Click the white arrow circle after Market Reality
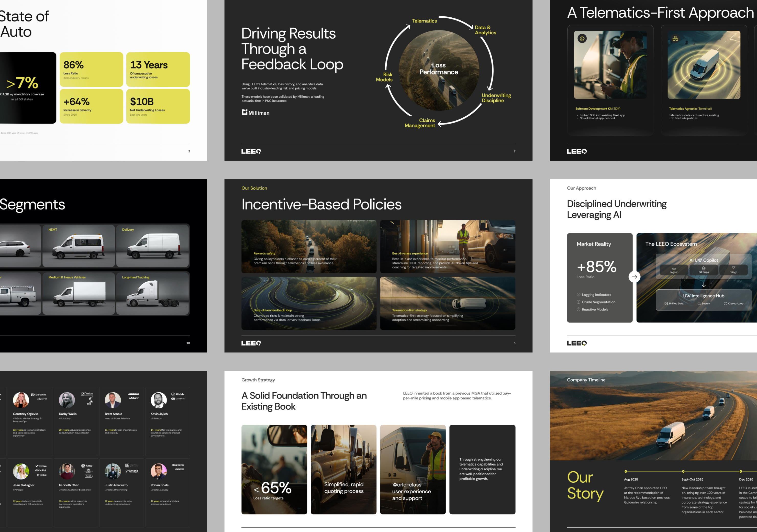 (634, 277)
